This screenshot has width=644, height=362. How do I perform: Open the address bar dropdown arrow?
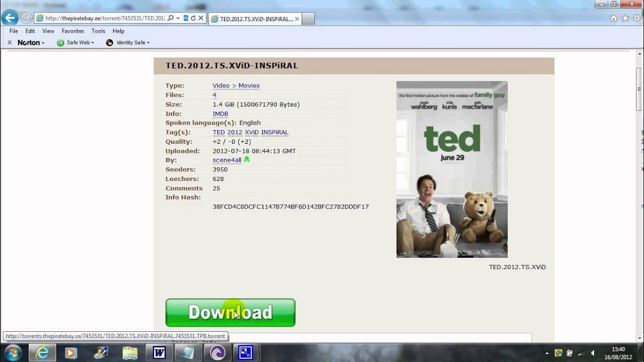coord(178,18)
